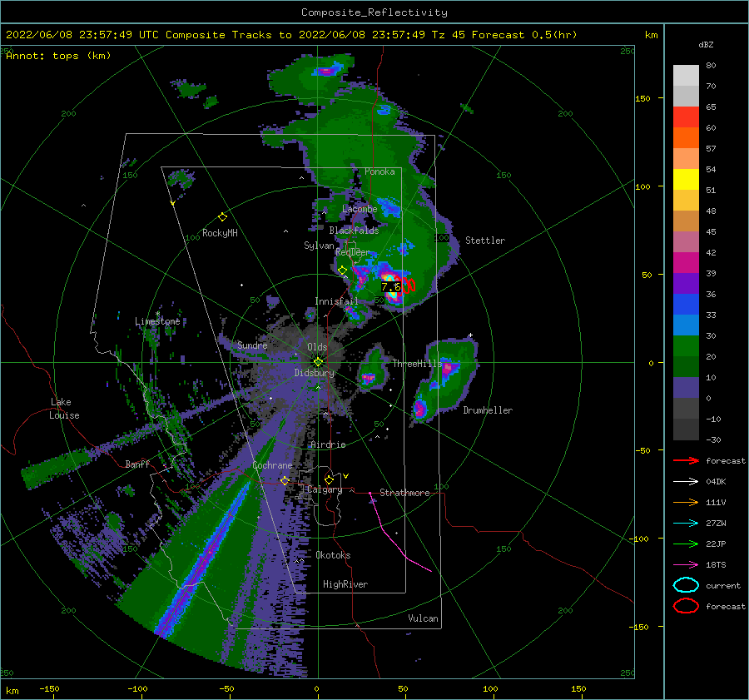Viewport: 749px width, 700px height.
Task: Pick the light gray swatch below 80 dBZ
Action: pyautogui.click(x=686, y=76)
